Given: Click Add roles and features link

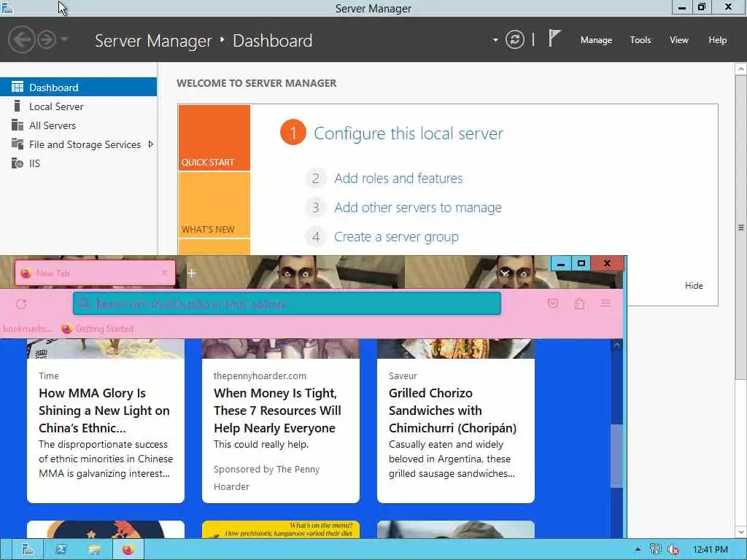Looking at the screenshot, I should tap(398, 178).
